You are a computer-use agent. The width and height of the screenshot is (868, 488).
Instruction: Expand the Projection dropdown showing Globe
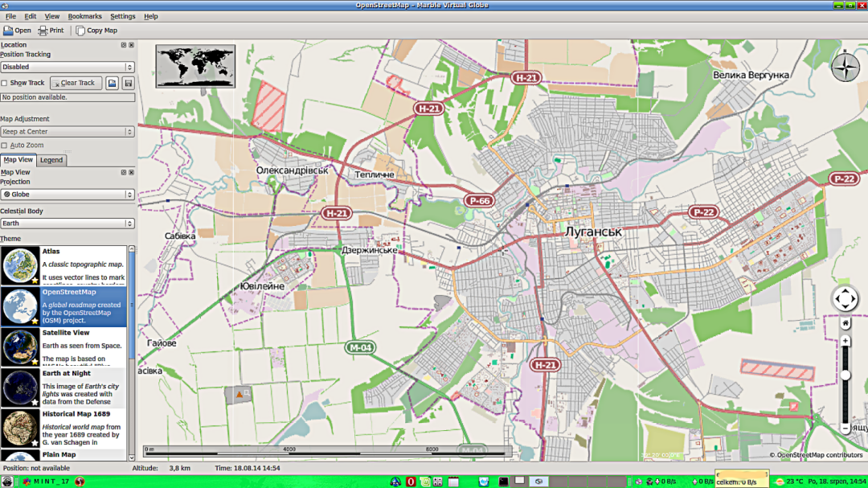pos(68,195)
